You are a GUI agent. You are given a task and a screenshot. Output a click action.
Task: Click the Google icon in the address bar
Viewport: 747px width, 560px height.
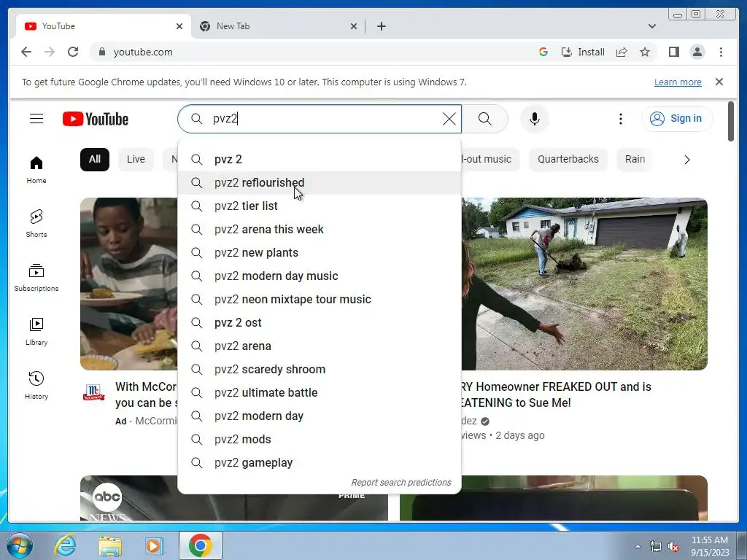(x=543, y=52)
